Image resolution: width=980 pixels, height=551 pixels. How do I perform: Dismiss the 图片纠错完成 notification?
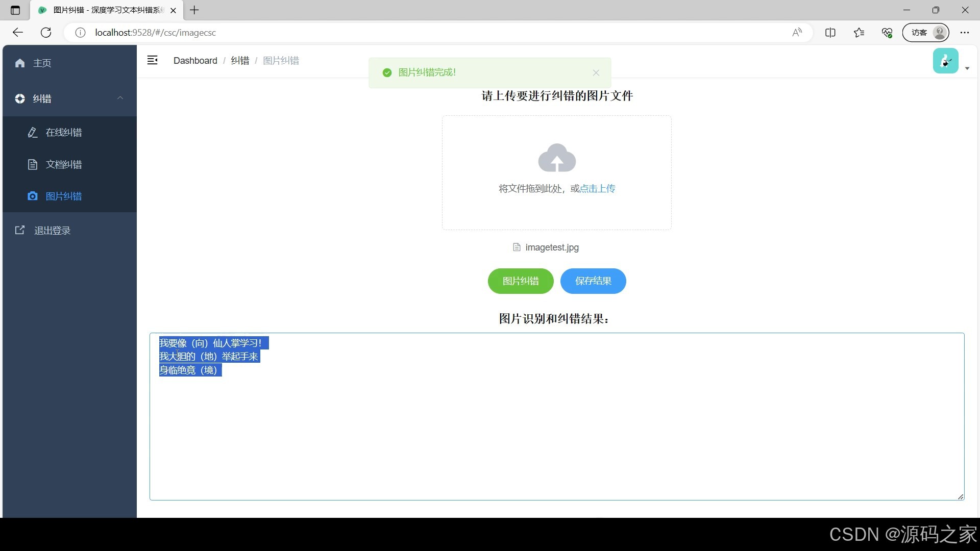point(596,72)
